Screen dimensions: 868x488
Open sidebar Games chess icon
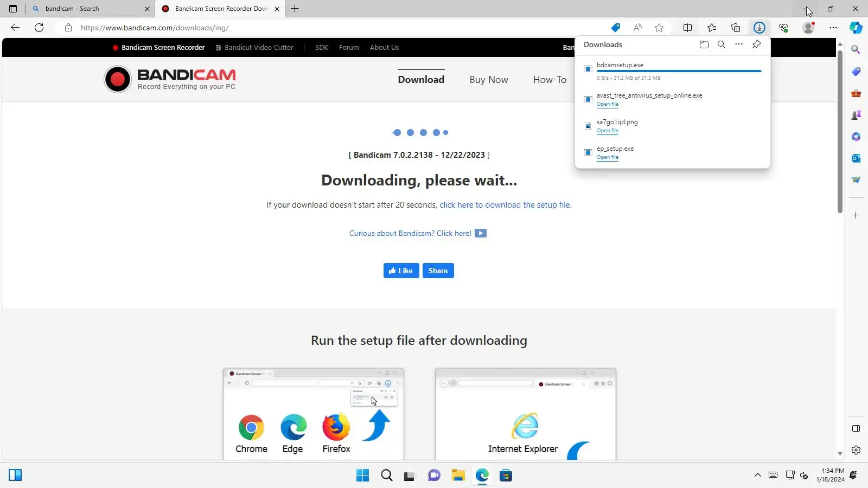[856, 115]
